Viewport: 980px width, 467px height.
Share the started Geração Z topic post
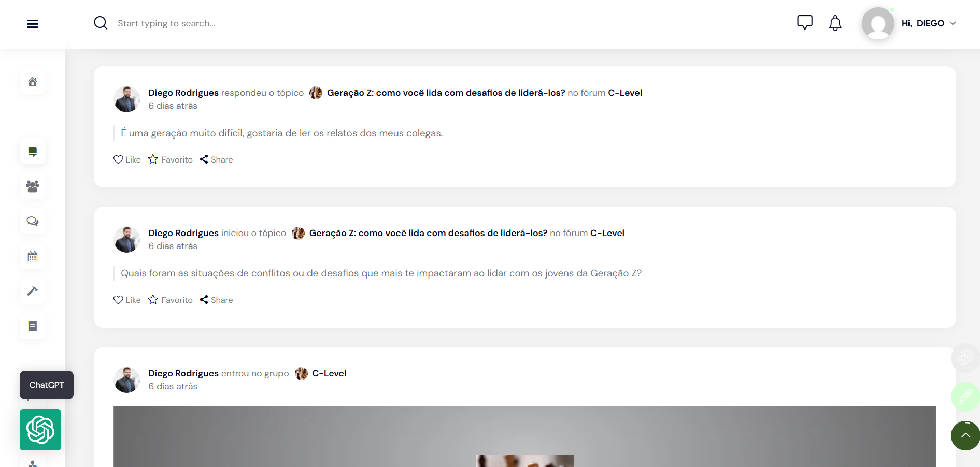click(217, 300)
